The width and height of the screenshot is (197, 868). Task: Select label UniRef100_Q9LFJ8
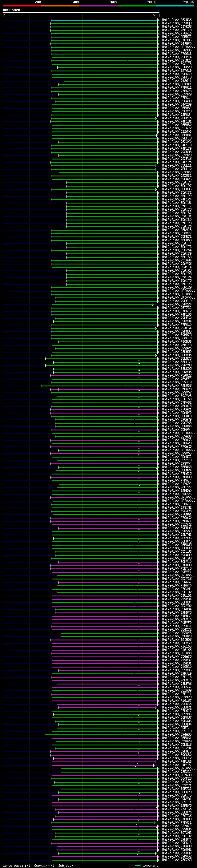(x=177, y=139)
